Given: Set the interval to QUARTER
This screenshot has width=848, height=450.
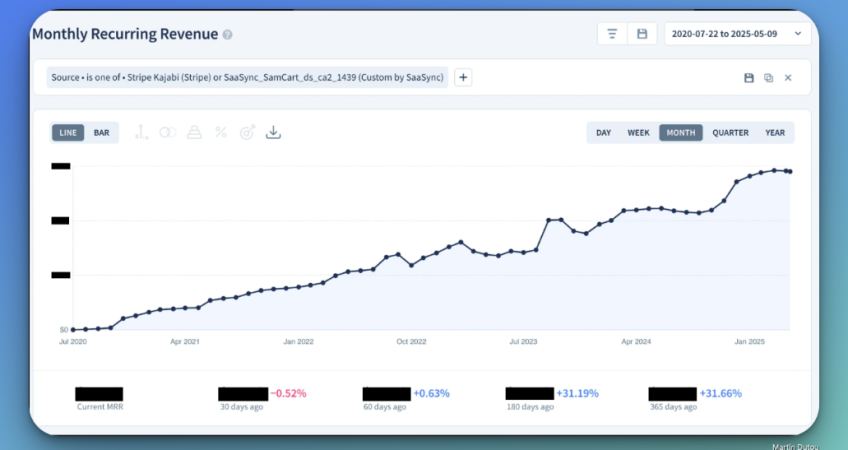Looking at the screenshot, I should 730,132.
